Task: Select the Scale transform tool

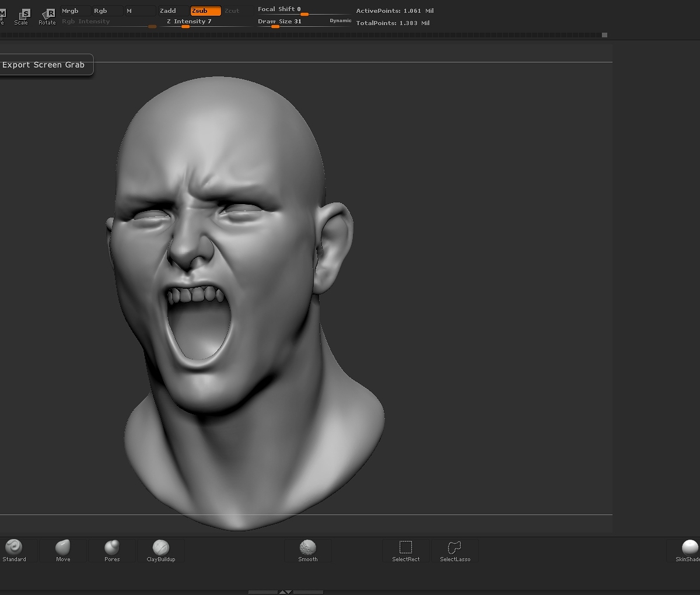Action: pos(23,16)
